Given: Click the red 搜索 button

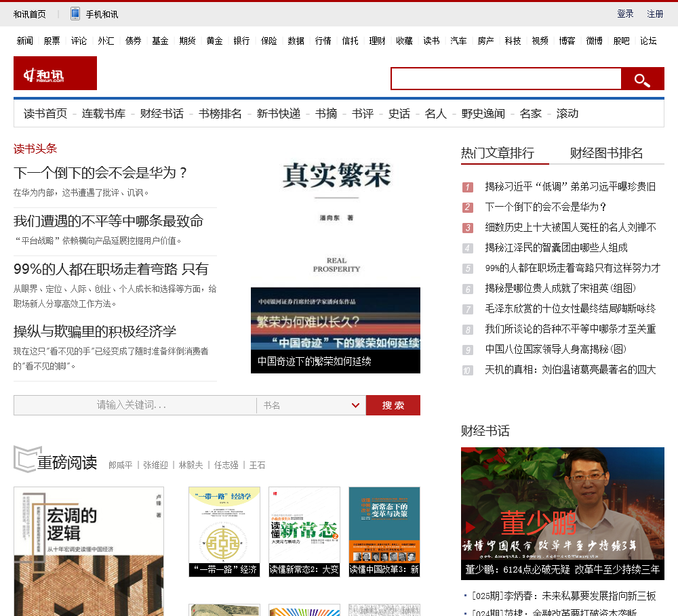Looking at the screenshot, I should coord(393,405).
